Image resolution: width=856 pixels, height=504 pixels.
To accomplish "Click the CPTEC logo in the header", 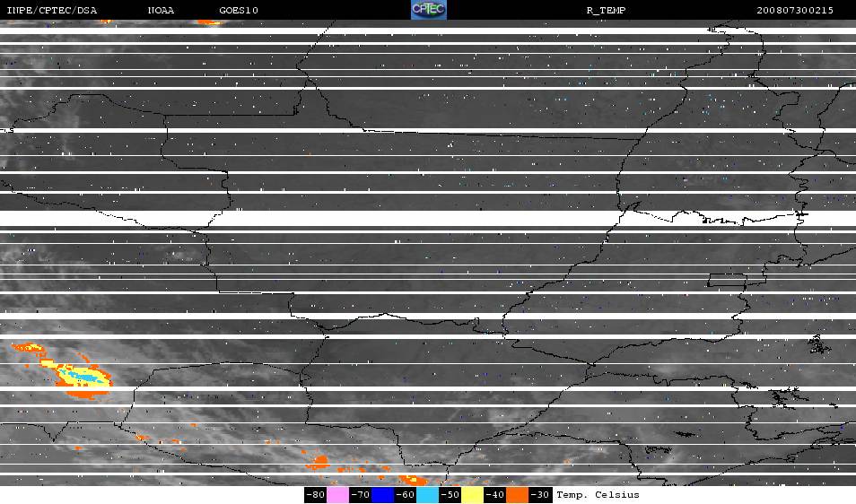I will (x=429, y=10).
